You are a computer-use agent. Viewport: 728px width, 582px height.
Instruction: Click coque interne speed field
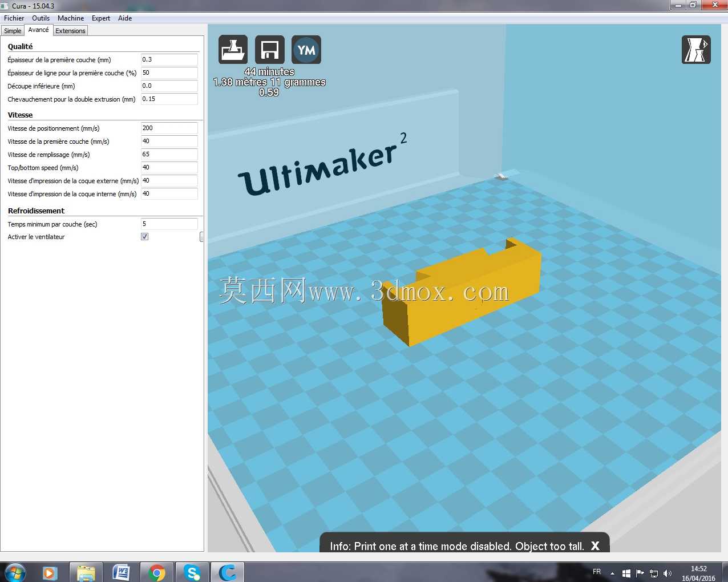coord(169,193)
